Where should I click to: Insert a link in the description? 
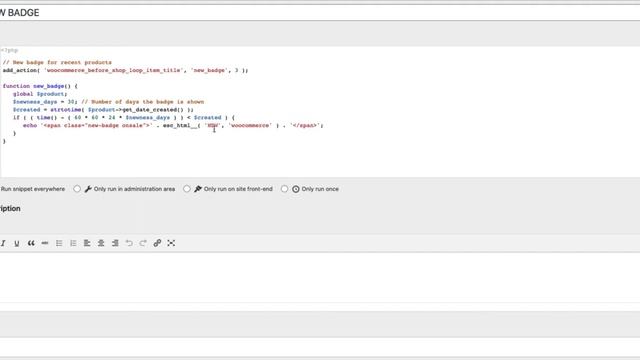coord(157,243)
